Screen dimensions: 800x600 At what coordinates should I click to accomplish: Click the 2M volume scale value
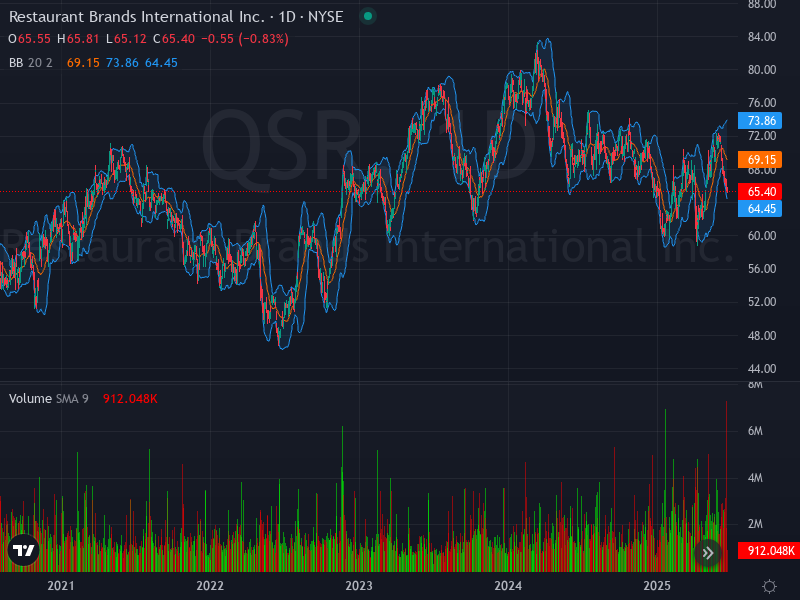[755, 524]
